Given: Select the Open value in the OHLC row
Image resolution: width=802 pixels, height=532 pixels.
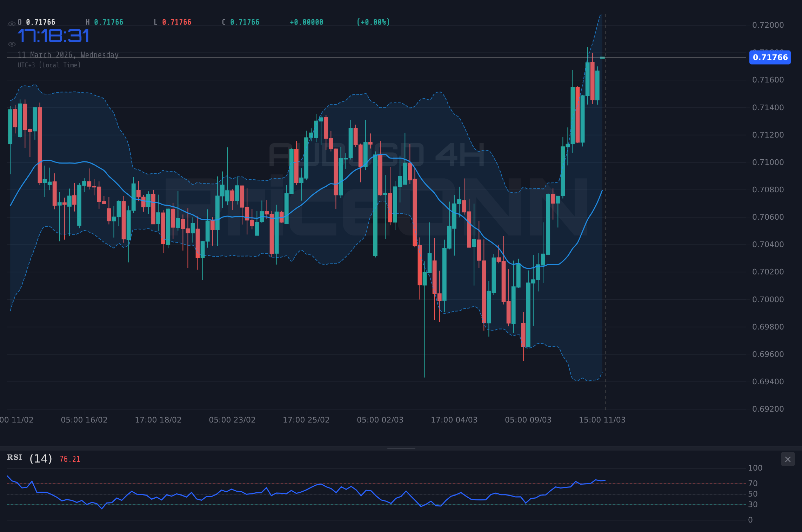Looking at the screenshot, I should tap(36, 22).
